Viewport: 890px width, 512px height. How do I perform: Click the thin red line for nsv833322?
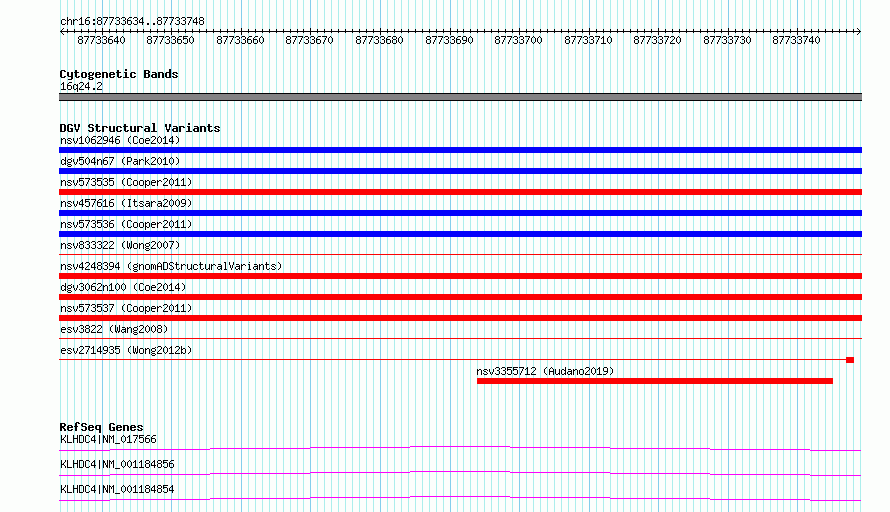click(460, 255)
